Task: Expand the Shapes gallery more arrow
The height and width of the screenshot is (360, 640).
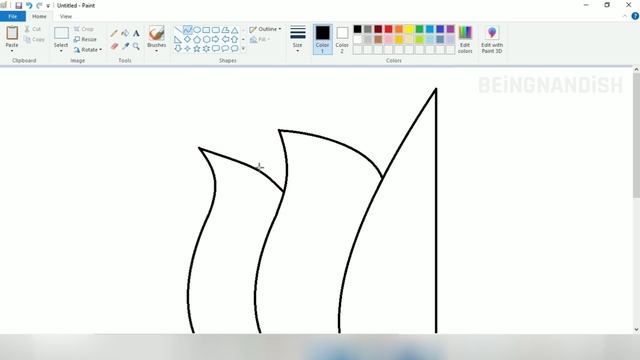Action: [x=243, y=49]
